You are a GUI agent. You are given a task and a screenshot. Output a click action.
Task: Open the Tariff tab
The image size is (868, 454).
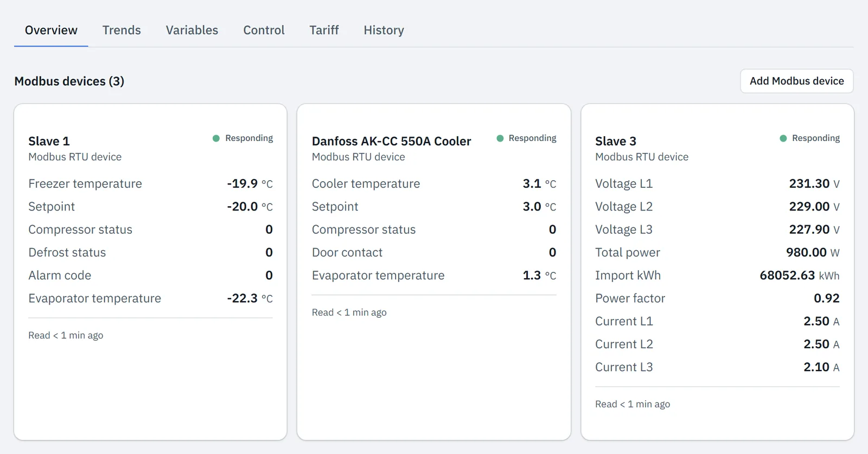(x=324, y=30)
